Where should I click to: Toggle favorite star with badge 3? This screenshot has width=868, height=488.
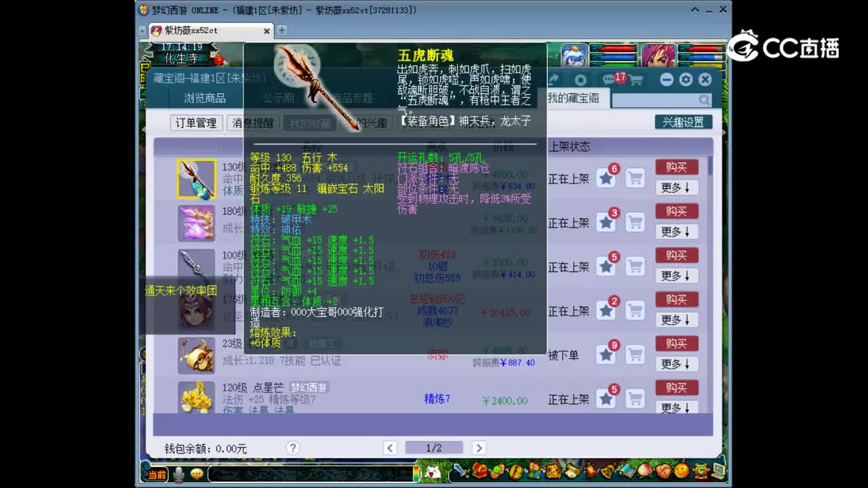click(606, 222)
